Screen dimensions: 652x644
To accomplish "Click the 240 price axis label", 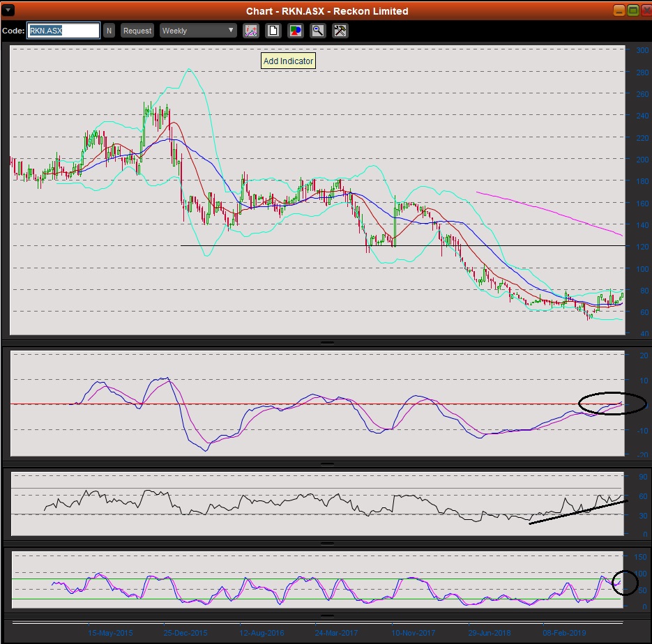I will click(x=642, y=116).
